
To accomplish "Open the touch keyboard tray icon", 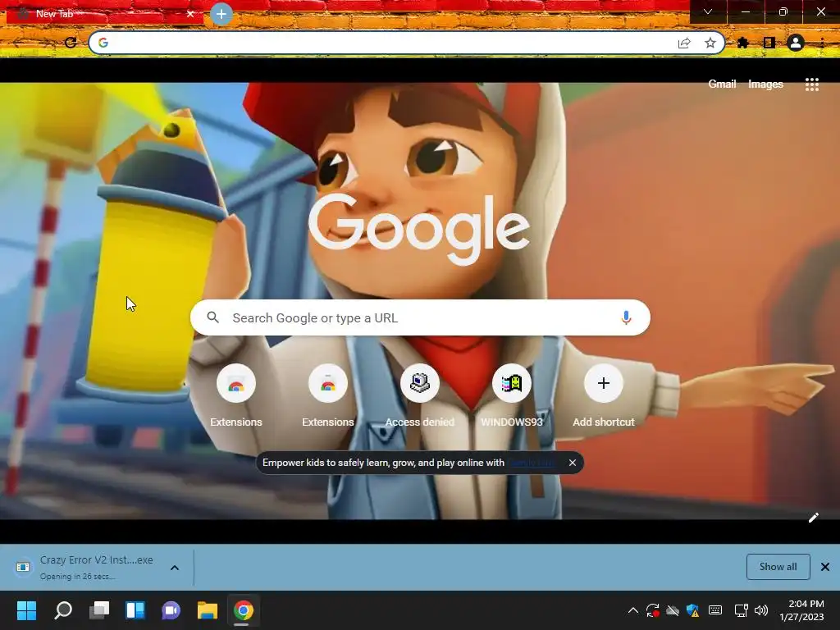I will 715,610.
